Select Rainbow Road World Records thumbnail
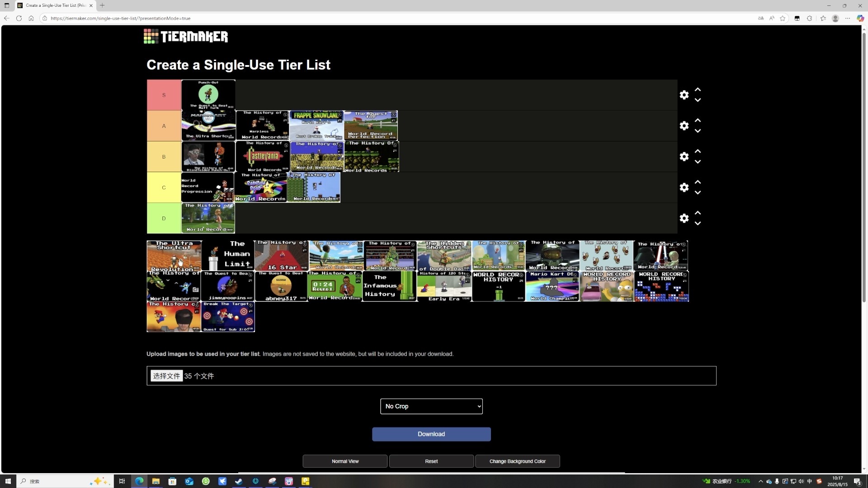Viewport: 868px width, 488px height. (x=260, y=187)
